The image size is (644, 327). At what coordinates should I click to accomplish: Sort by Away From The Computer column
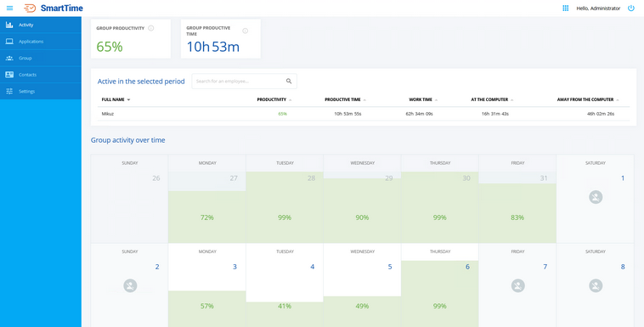[x=588, y=100]
